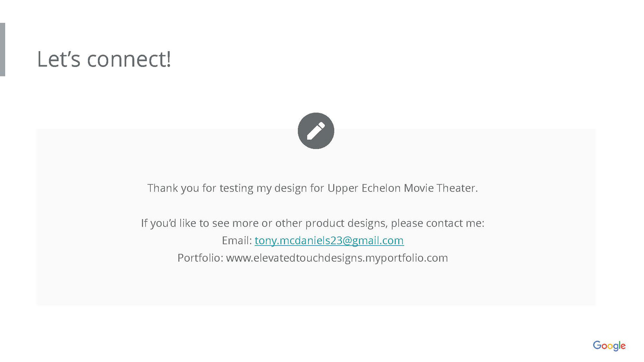Click the white pencil tip inside the circle
Viewport: 644px width, 362px height.
tap(310, 137)
